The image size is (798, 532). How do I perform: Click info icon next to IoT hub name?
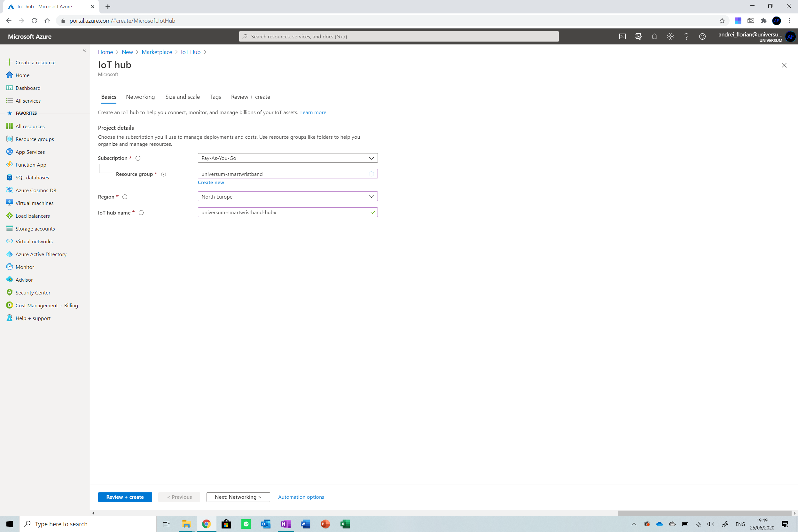pyautogui.click(x=141, y=213)
